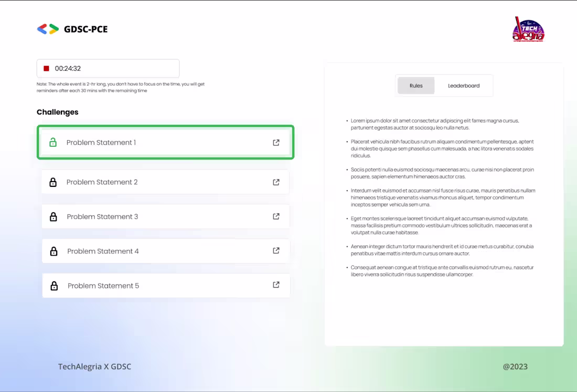The height and width of the screenshot is (392, 577).
Task: Open the Problem Statement 1 challenge
Action: click(x=101, y=143)
